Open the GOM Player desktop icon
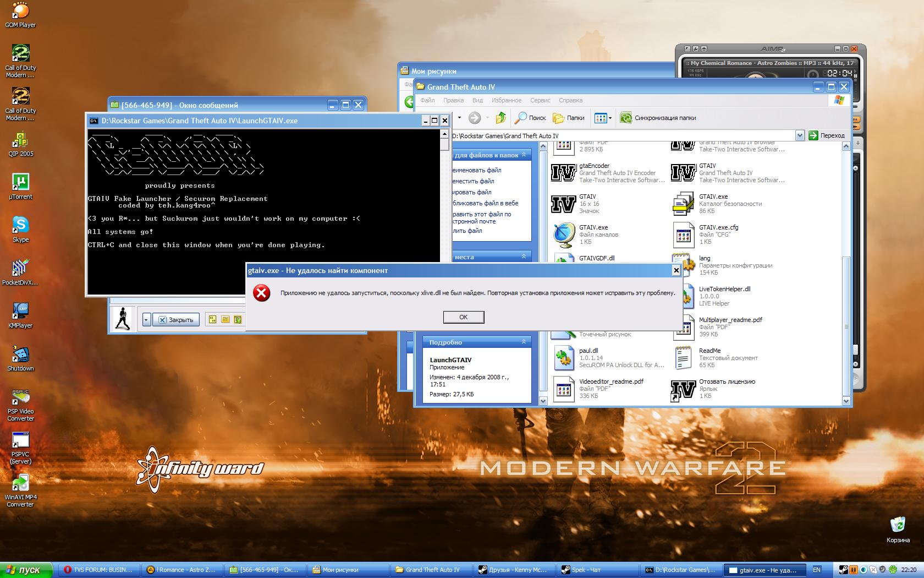 pos(20,11)
